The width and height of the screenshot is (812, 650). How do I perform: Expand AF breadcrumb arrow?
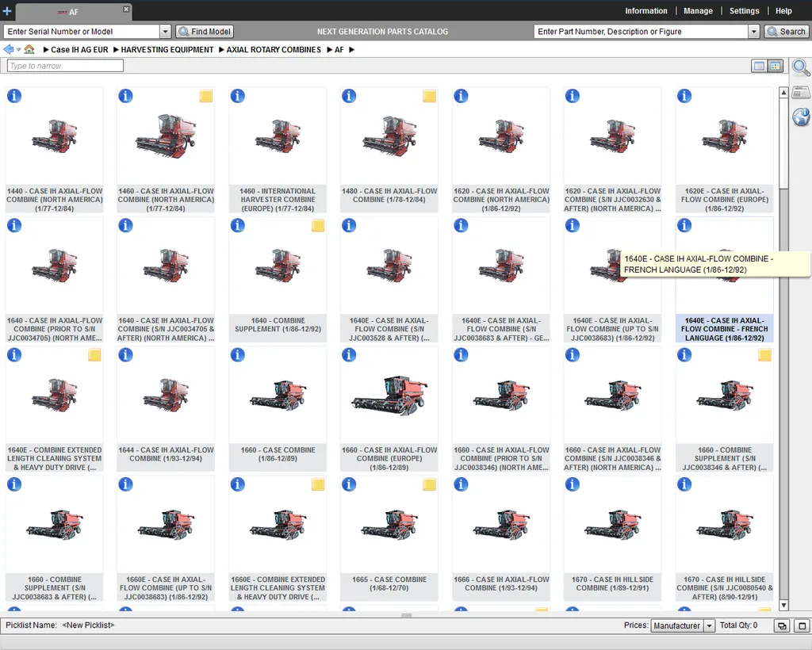(330, 50)
